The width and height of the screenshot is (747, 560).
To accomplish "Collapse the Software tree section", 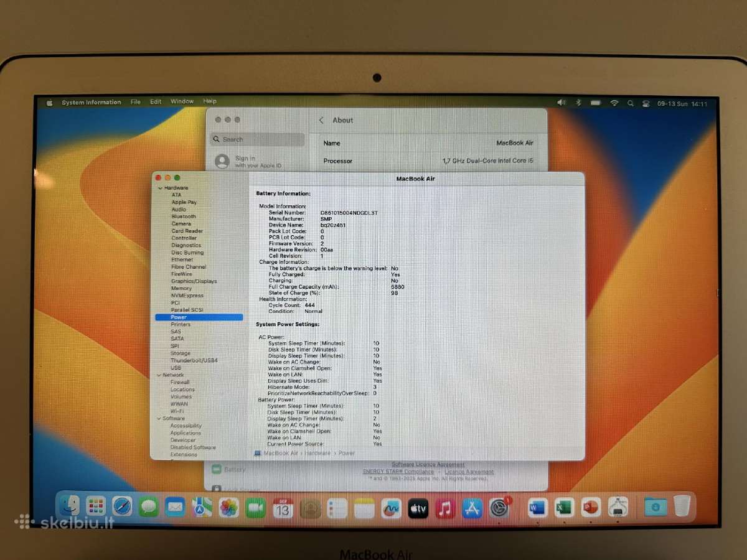I will tap(158, 419).
